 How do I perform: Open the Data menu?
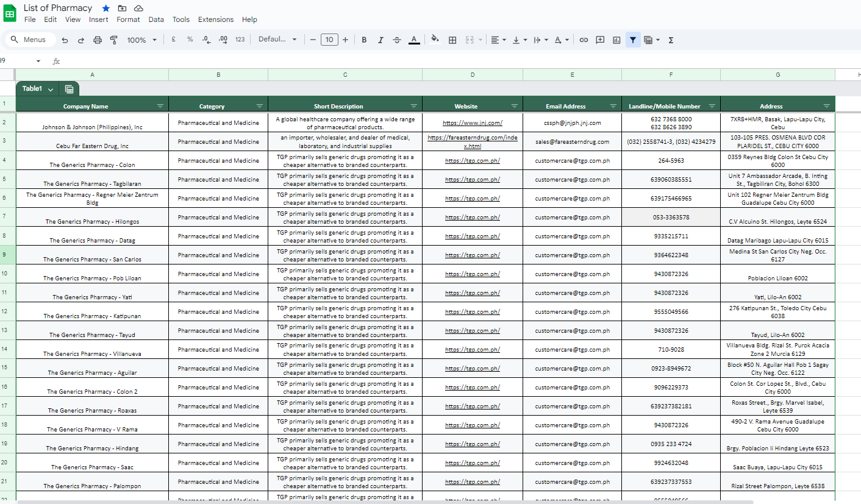[x=156, y=20]
